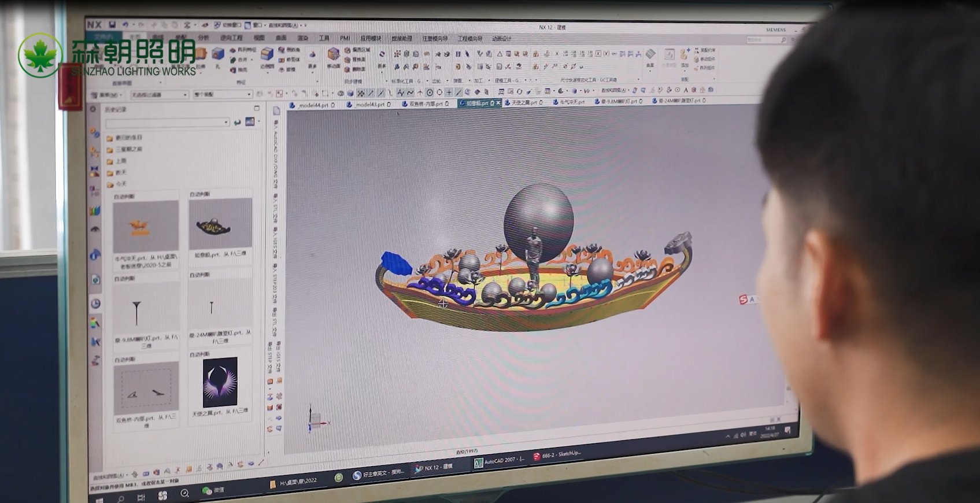Click the Save icon in the title bar
This screenshot has height=503, width=980.
click(x=112, y=25)
